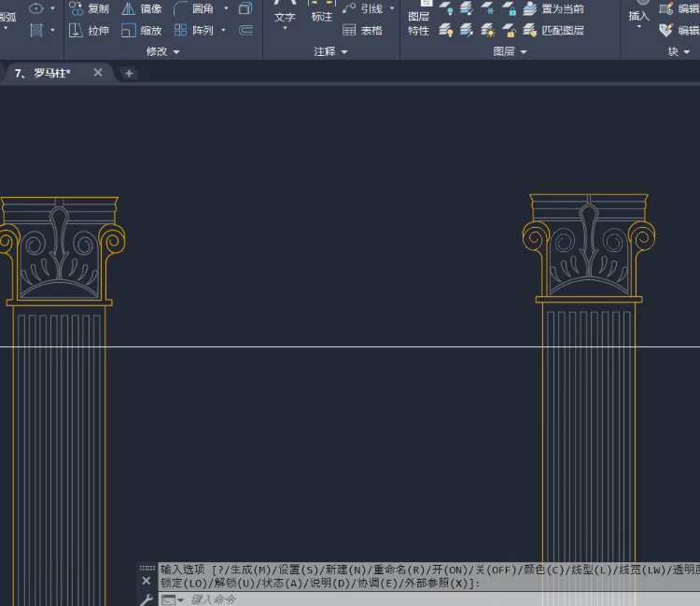
Task: Open 图层特性 Layer Properties manager
Action: (x=419, y=20)
